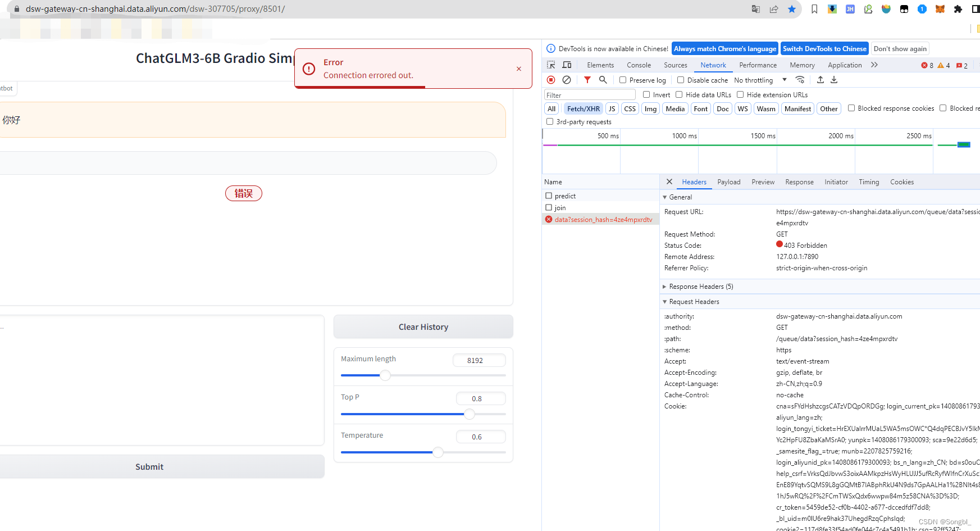Viewport: 980px width, 531px height.
Task: Click the blue circle extension icon
Action: 922,9
